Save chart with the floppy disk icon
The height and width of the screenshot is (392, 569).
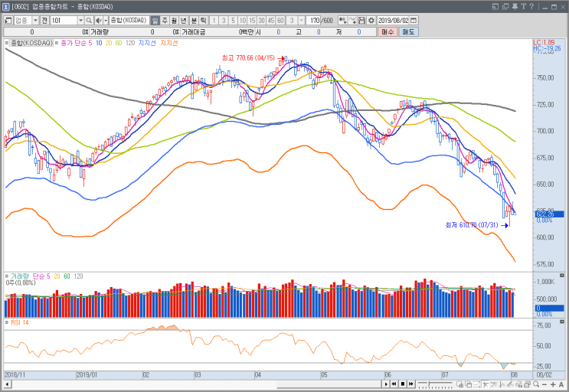coord(361,21)
